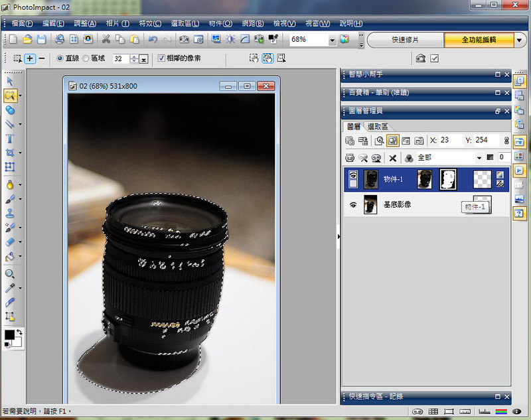Open the 特效(C) menu
Image resolution: width=531 pixels, height=420 pixels.
click(x=150, y=23)
